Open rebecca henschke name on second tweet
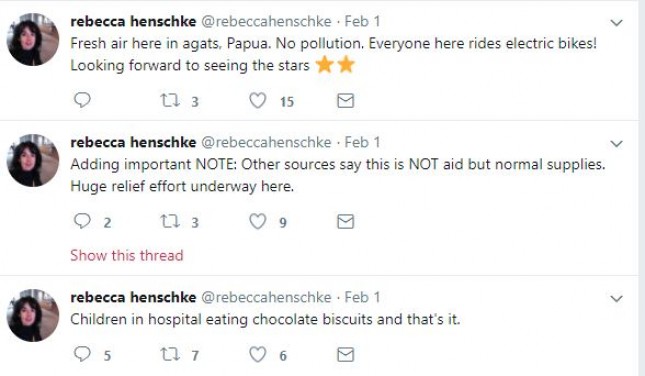The image size is (645, 376). pos(133,142)
